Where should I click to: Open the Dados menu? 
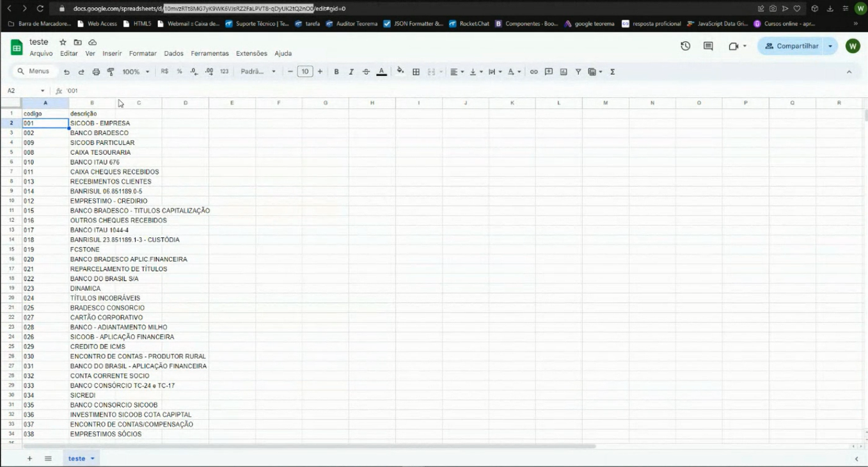173,54
